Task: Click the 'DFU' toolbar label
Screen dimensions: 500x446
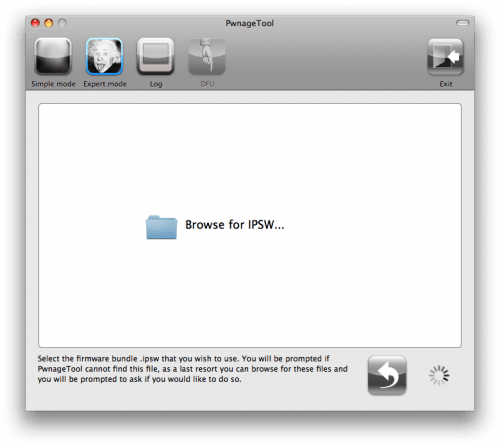Action: [207, 84]
